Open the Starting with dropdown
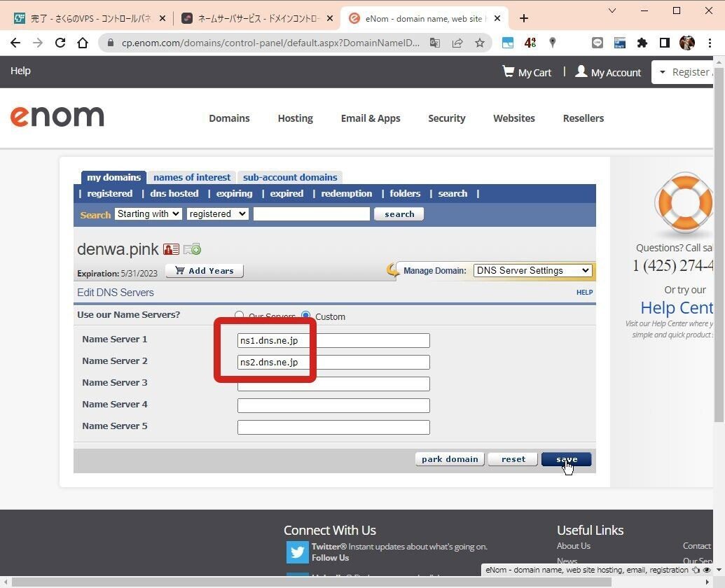The image size is (725, 588). point(149,214)
